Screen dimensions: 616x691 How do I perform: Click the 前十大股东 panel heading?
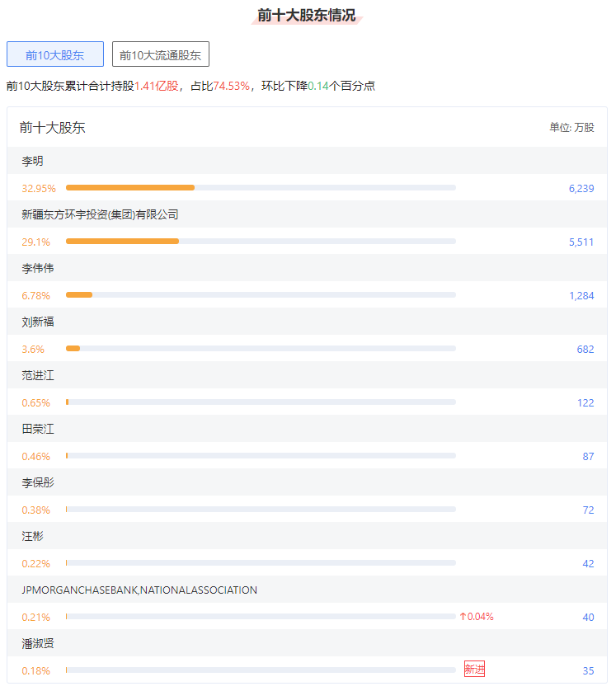pos(52,128)
